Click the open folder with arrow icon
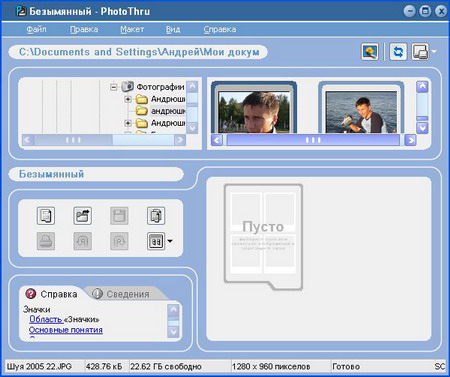The image size is (450, 377). pos(82,216)
